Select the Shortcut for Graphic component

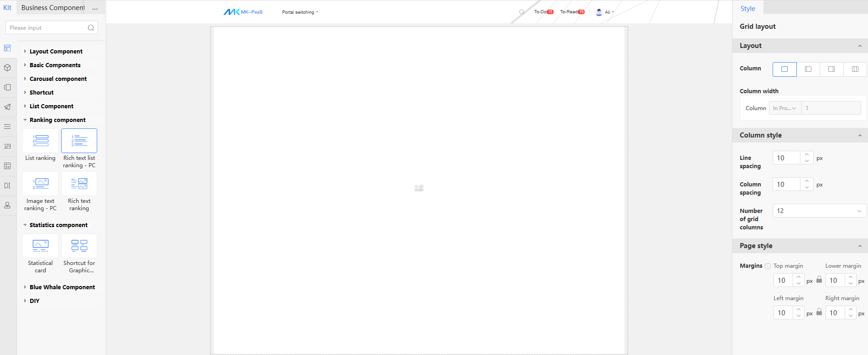click(x=79, y=246)
